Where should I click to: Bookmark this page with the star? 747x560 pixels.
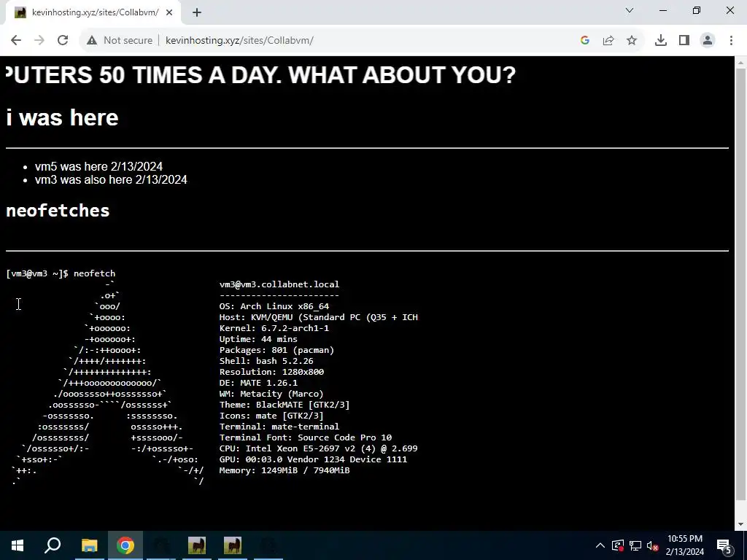point(632,41)
